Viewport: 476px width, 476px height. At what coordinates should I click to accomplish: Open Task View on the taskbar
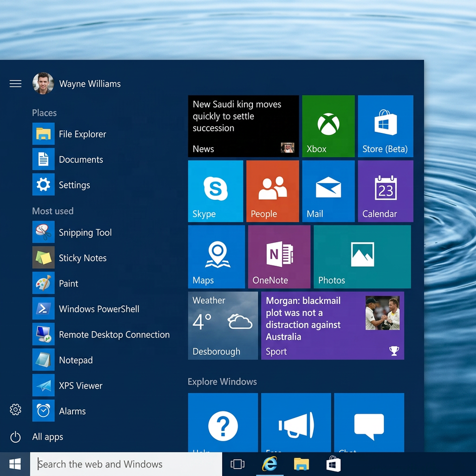point(238,464)
